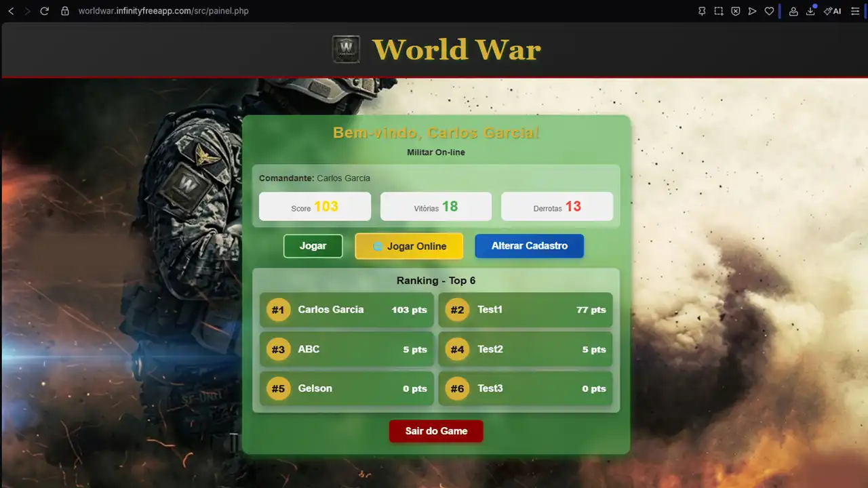Open the ad blocker shield icon
The width and height of the screenshot is (868, 488).
[x=735, y=11]
